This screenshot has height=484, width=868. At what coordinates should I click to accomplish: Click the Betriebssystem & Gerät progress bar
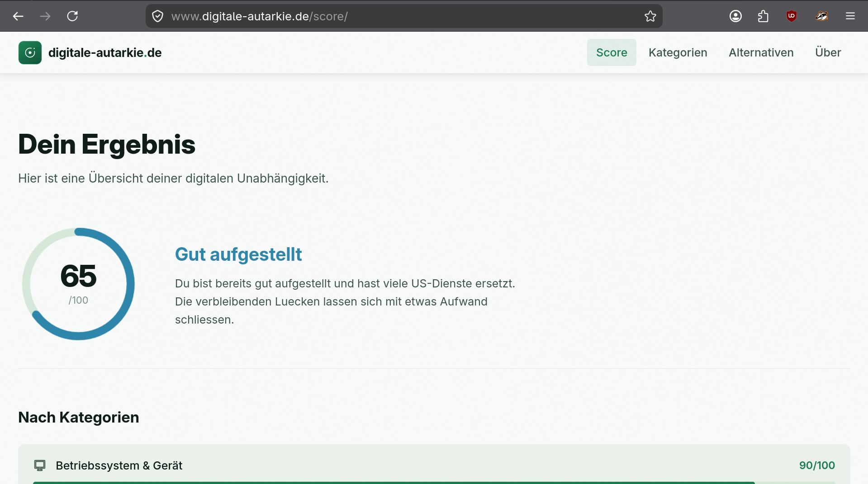click(x=434, y=483)
